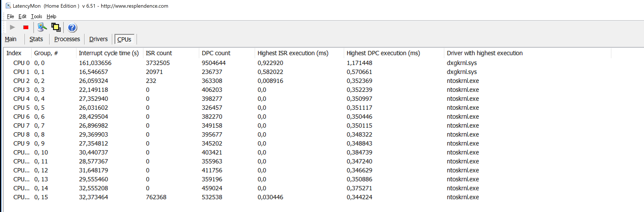Sort by the ISR count column header
The width and height of the screenshot is (644, 212).
tap(159, 53)
